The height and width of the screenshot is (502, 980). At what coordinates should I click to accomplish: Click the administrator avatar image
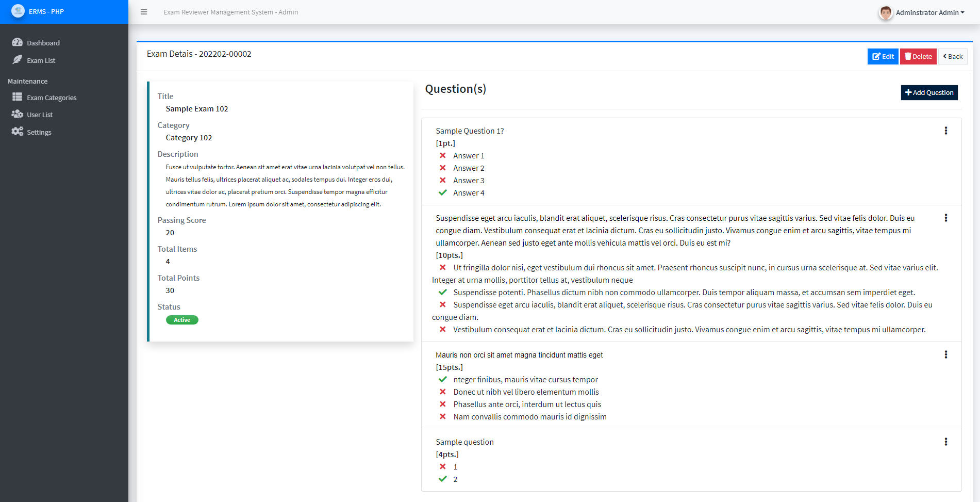pos(886,12)
